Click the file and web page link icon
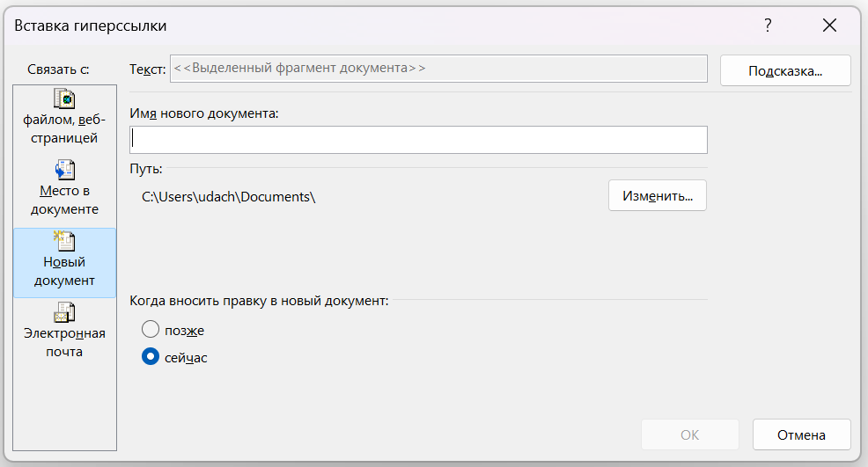This screenshot has height=467, width=868. (x=64, y=99)
